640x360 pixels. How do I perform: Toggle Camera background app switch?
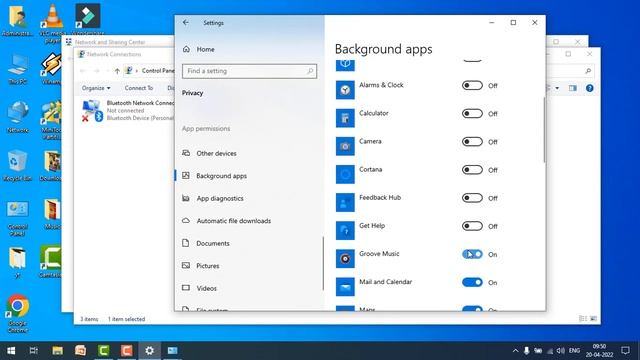tap(472, 142)
